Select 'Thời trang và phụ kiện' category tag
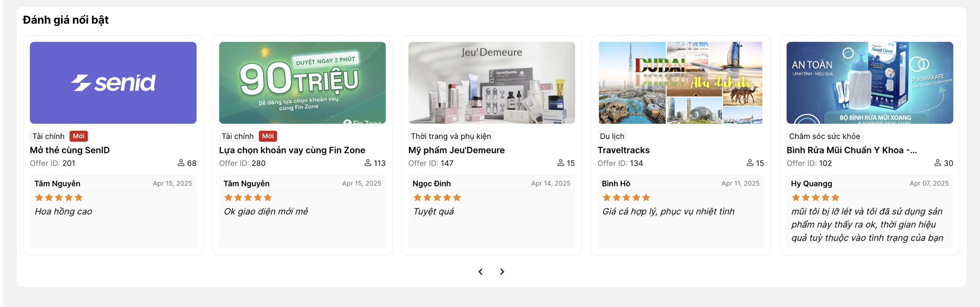 (451, 136)
